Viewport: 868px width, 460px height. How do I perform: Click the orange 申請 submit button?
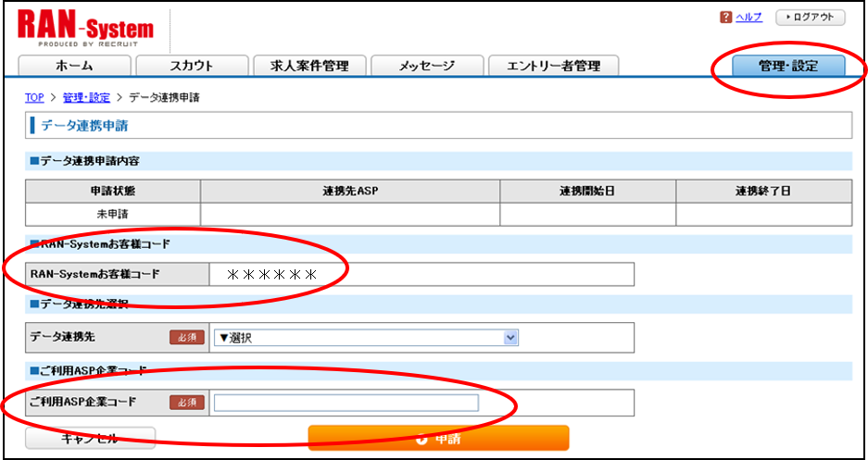438,439
